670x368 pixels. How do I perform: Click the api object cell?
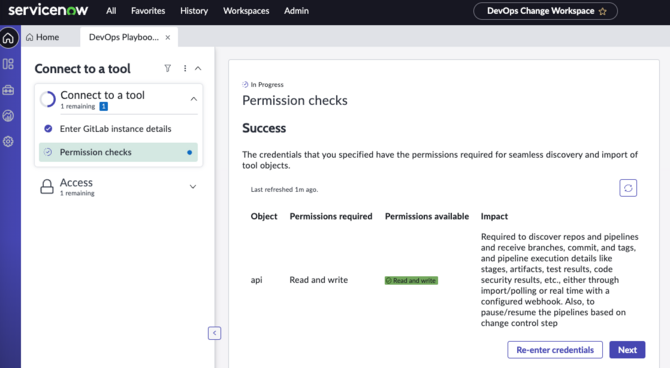(x=256, y=280)
